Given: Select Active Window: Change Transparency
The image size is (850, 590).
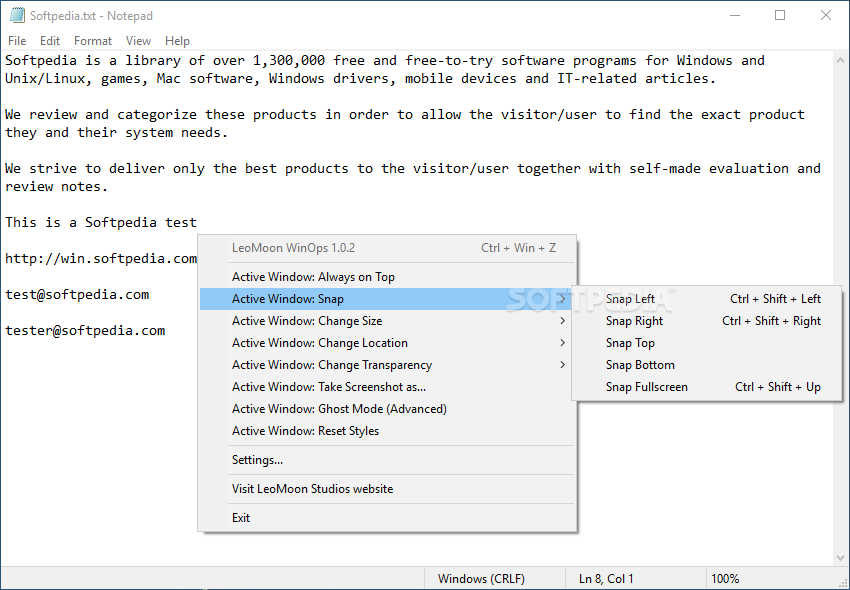Looking at the screenshot, I should [387, 365].
